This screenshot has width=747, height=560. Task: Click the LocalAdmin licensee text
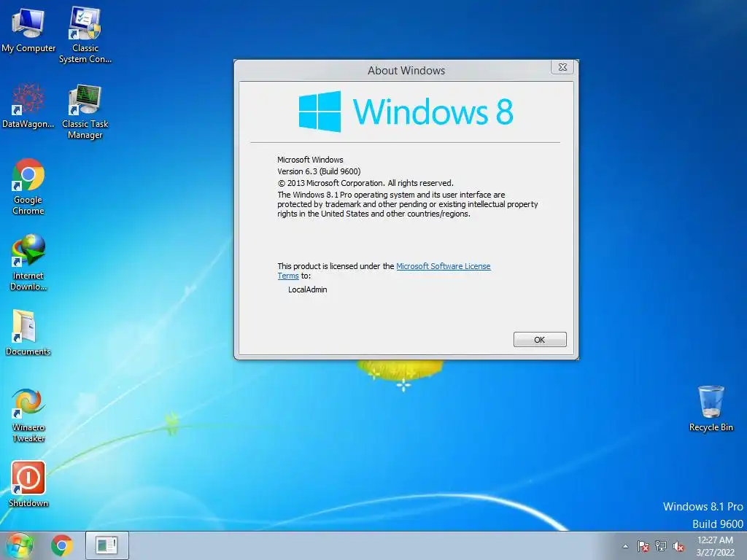pyautogui.click(x=308, y=289)
